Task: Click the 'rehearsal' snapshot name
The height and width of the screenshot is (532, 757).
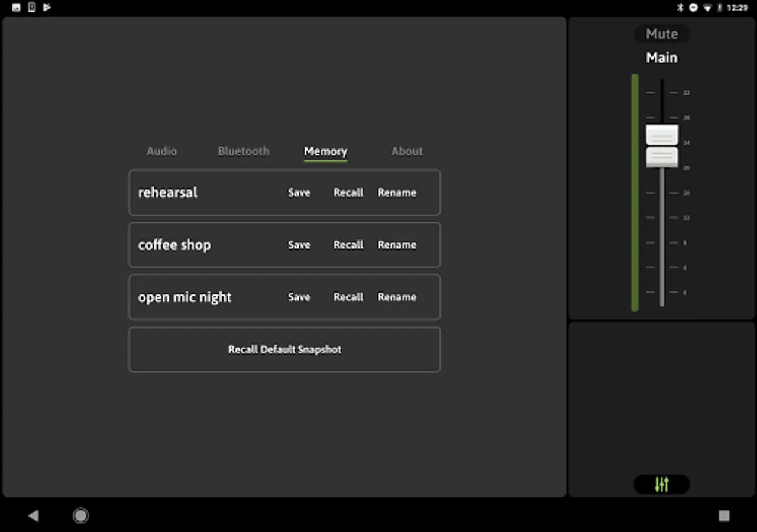Action: (x=168, y=193)
